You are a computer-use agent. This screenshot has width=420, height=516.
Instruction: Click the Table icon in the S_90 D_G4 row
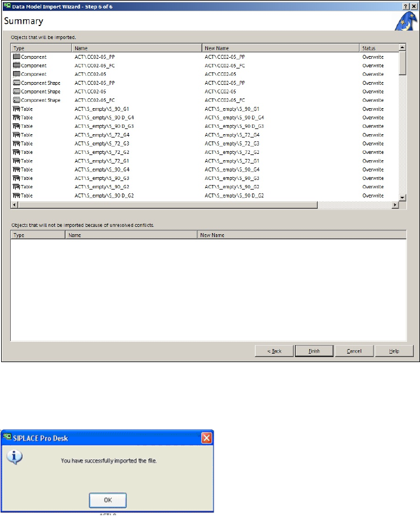coord(16,117)
